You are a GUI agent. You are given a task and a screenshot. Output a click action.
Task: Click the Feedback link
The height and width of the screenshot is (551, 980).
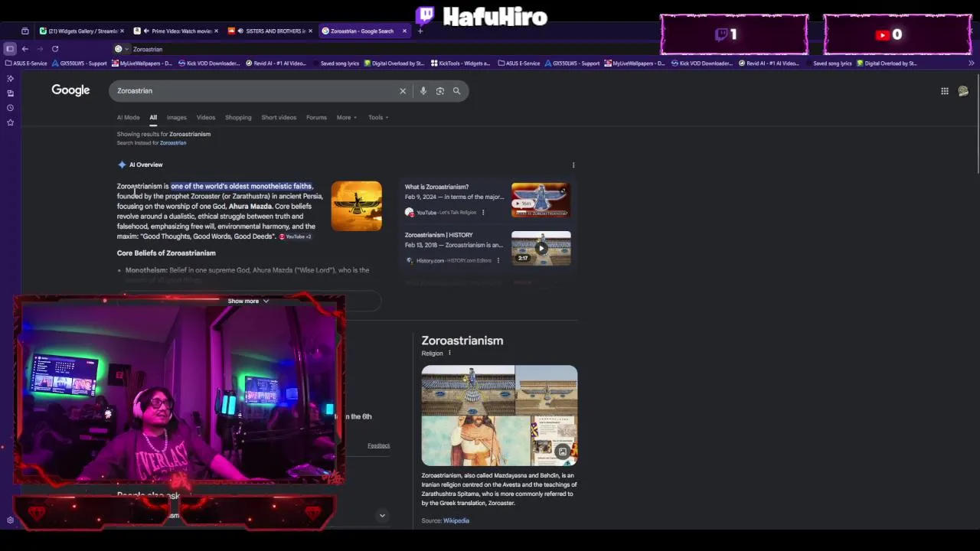378,445
